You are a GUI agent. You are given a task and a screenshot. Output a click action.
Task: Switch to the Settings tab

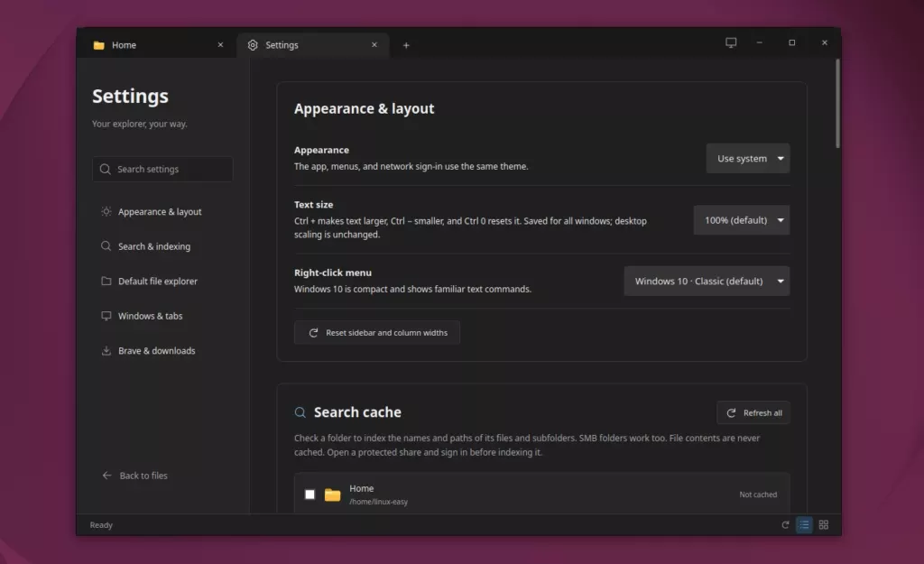click(313, 45)
